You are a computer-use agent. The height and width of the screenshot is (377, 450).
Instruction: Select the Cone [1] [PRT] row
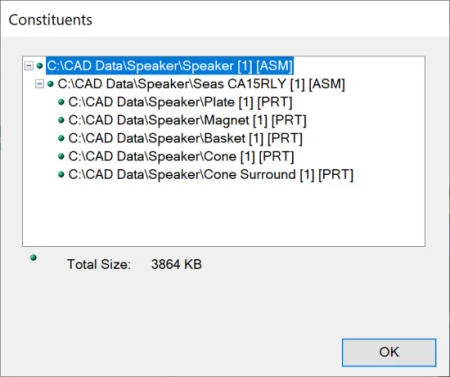[181, 156]
